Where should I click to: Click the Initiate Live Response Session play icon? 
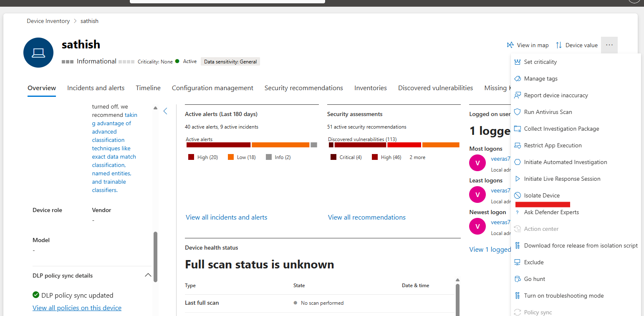[518, 179]
